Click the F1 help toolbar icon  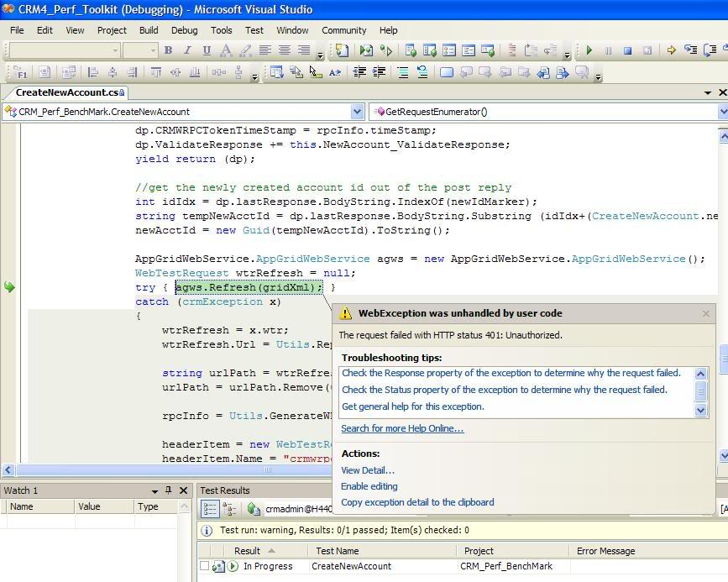[x=19, y=72]
